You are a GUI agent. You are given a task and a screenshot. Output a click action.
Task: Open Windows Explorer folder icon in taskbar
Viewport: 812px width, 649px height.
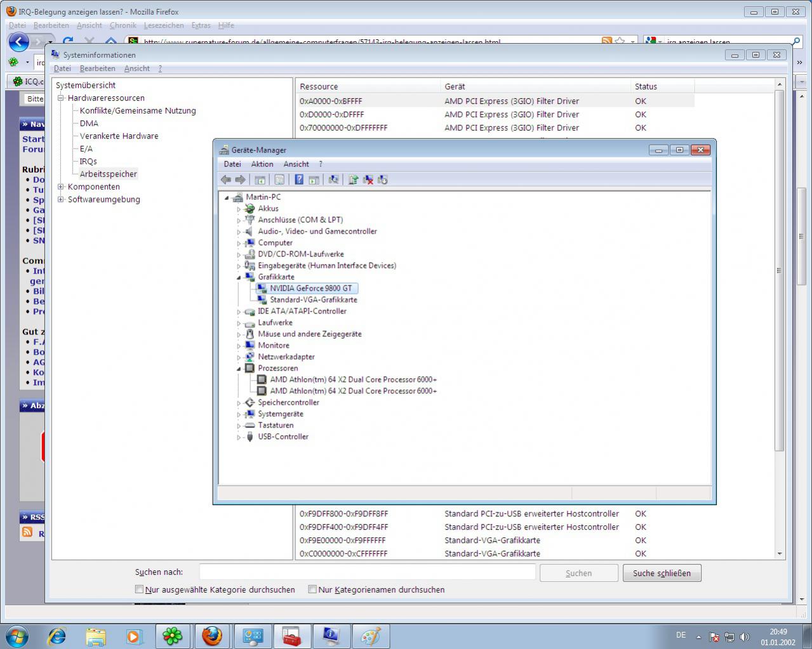96,636
